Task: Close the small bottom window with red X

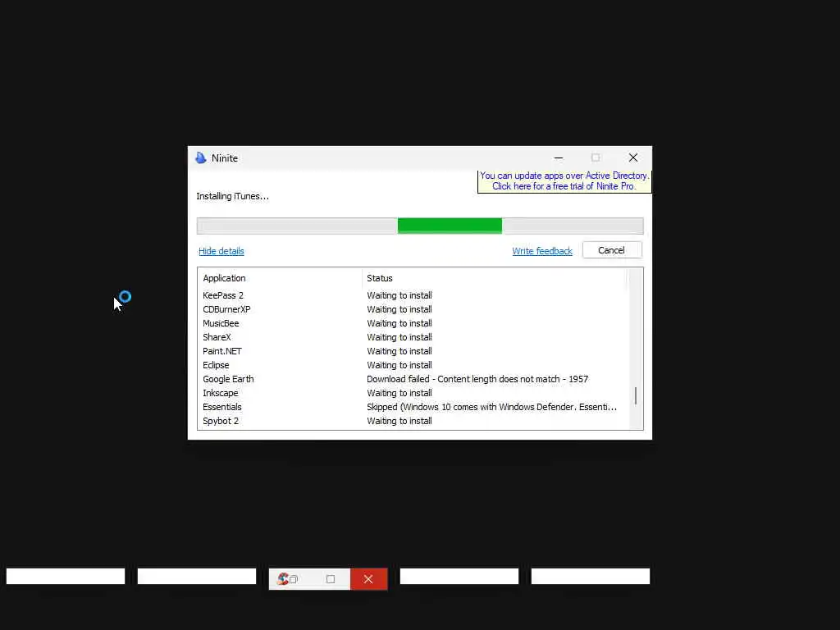Action: (368, 579)
